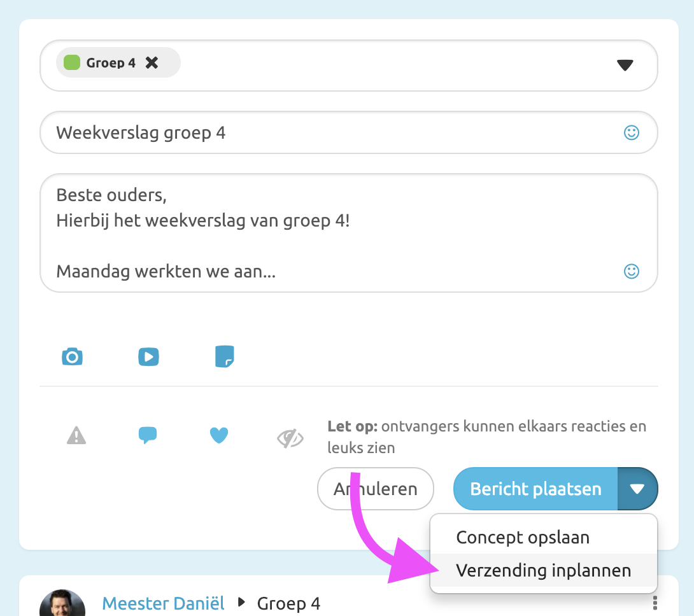Open the dropdown next to Bericht plaatsen

tap(637, 489)
